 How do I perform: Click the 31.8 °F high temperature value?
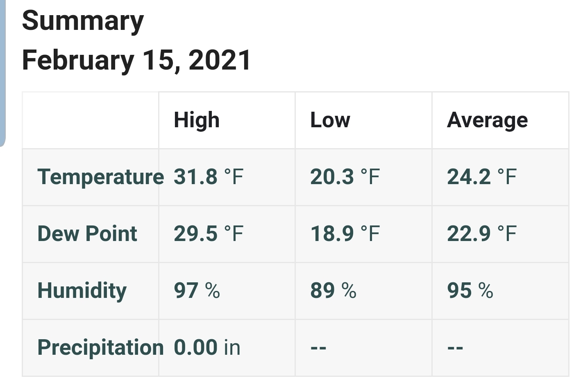pos(209,177)
